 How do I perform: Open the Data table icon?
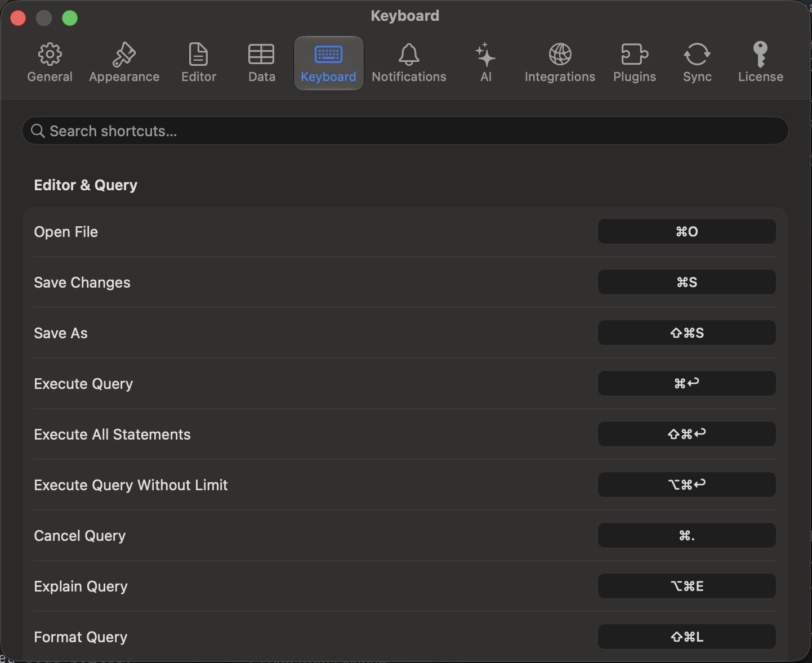(261, 55)
